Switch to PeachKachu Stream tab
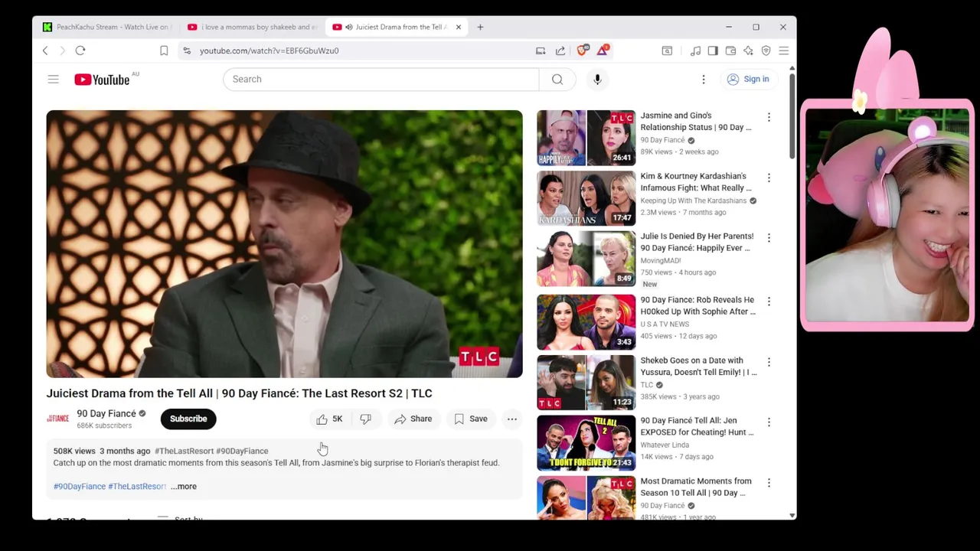Image resolution: width=980 pixels, height=551 pixels. 106,27
